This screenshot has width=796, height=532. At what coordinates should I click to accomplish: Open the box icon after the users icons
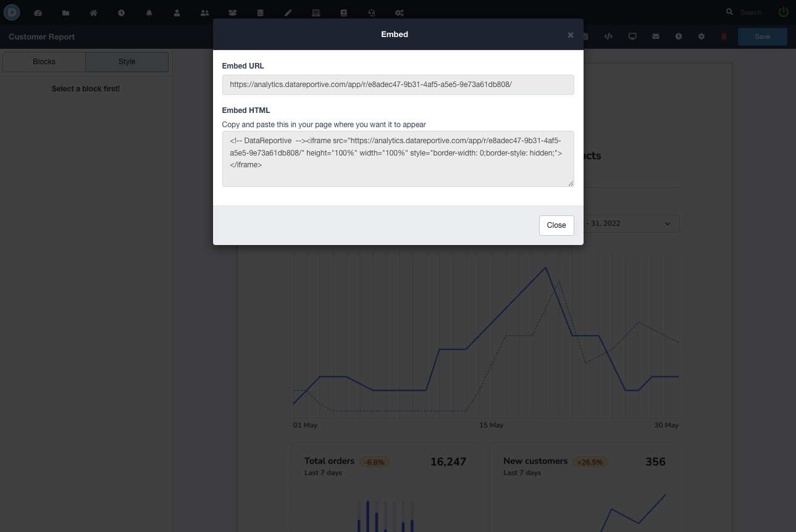point(232,12)
